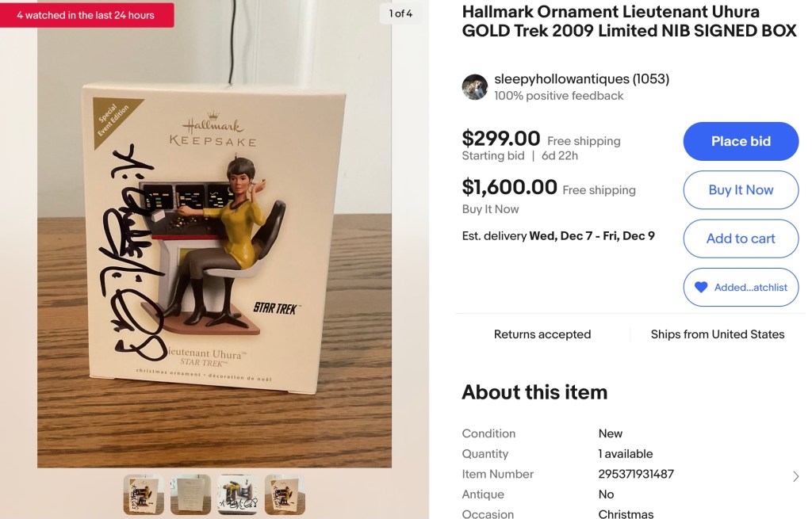The height and width of the screenshot is (519, 812).
Task: Click the '4 watched in the last 24 hours' badge
Action: click(86, 15)
